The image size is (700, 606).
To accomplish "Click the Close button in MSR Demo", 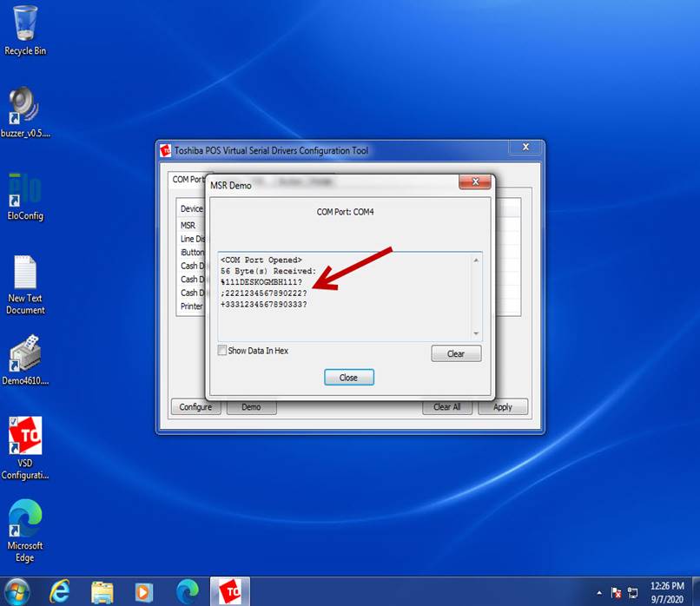I will tap(348, 378).
